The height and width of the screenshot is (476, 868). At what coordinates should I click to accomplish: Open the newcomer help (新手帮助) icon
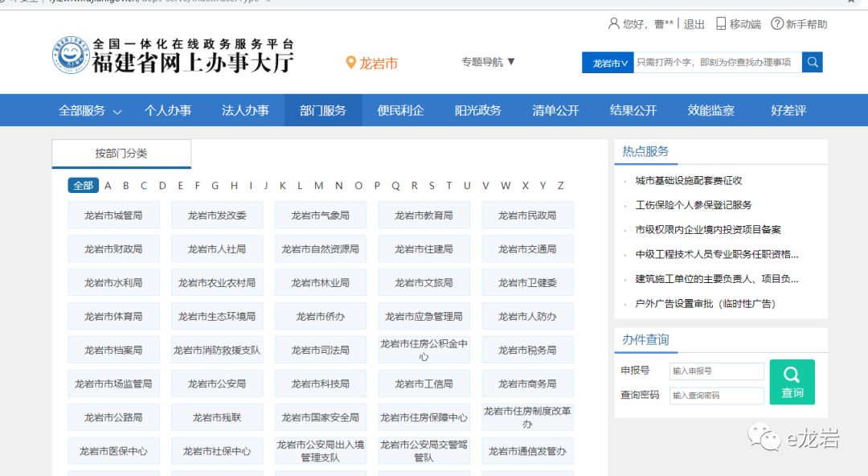point(777,24)
